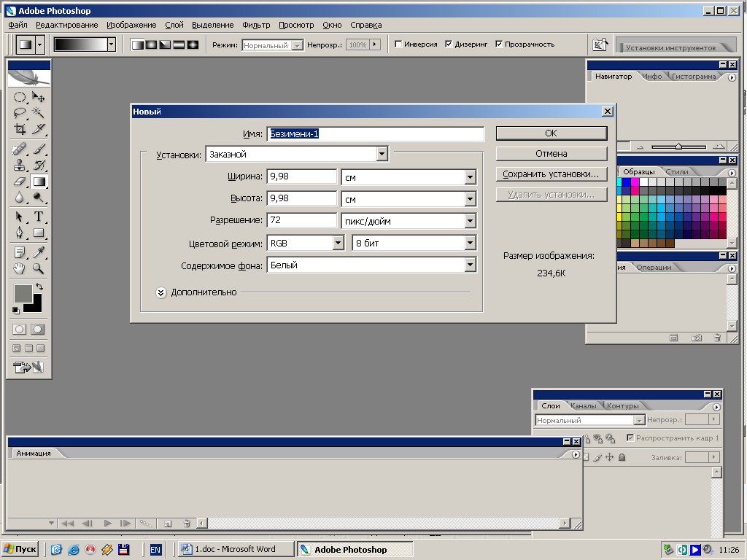
Task: Toggle the Инверсия checkbox
Action: click(399, 44)
